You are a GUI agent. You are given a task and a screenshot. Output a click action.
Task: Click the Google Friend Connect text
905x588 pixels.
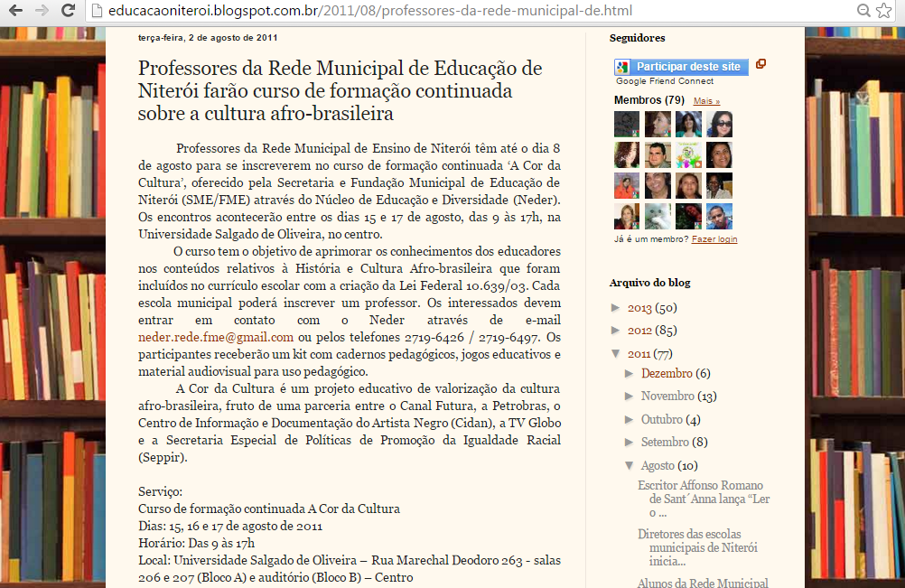tap(665, 81)
